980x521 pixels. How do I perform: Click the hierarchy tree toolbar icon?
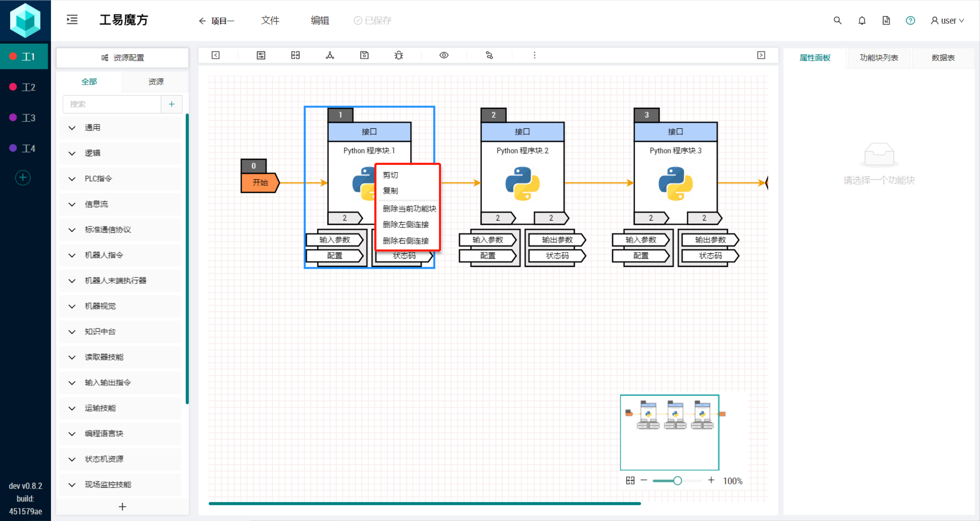click(330, 55)
